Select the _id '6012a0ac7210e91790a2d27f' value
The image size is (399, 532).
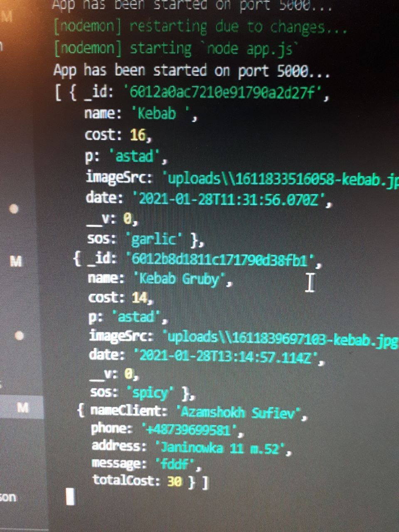pyautogui.click(x=224, y=93)
